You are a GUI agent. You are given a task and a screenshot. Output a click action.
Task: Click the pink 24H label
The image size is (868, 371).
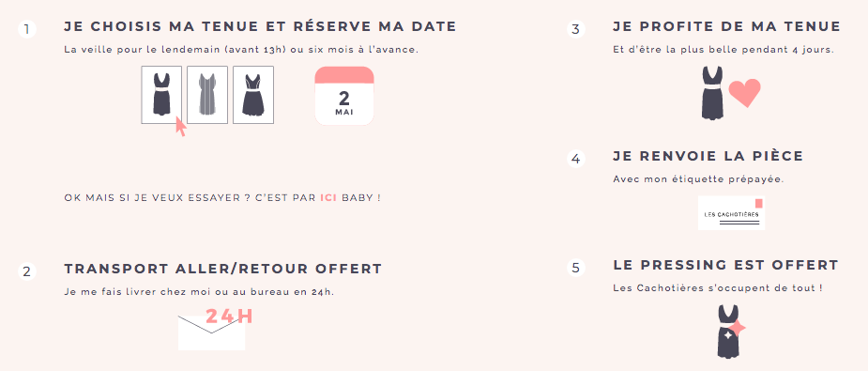(x=229, y=317)
